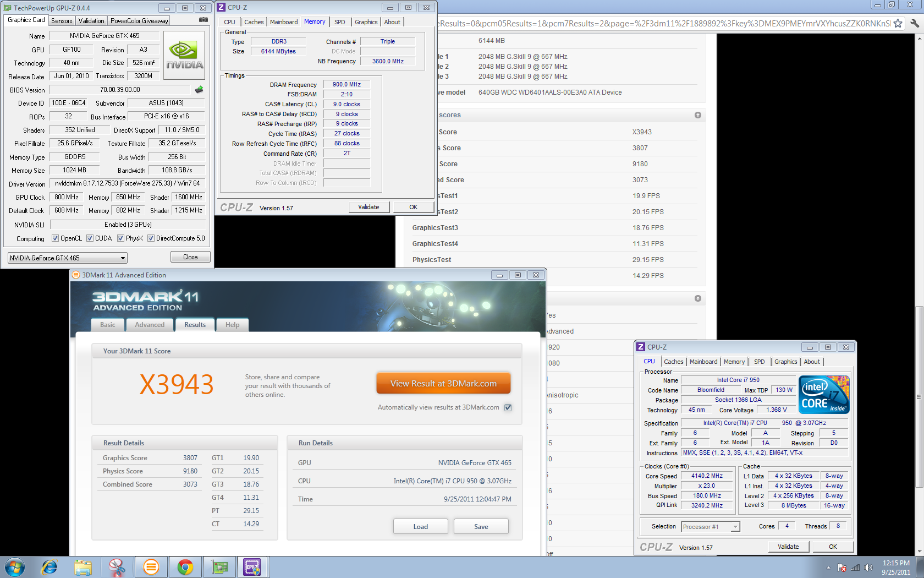Click the Close button in GPU-Z
Viewport: 924px width, 578px height.
[190, 257]
